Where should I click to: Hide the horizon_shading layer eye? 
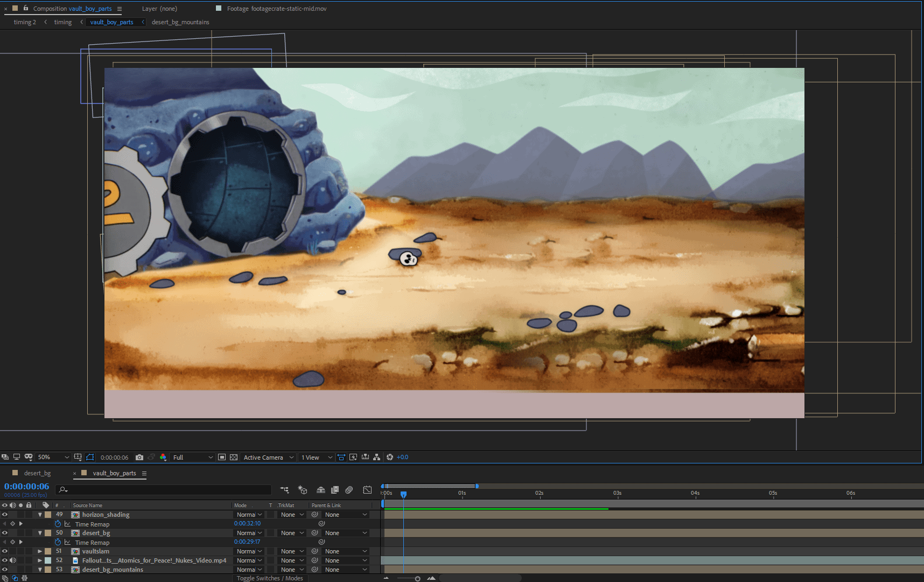point(5,515)
